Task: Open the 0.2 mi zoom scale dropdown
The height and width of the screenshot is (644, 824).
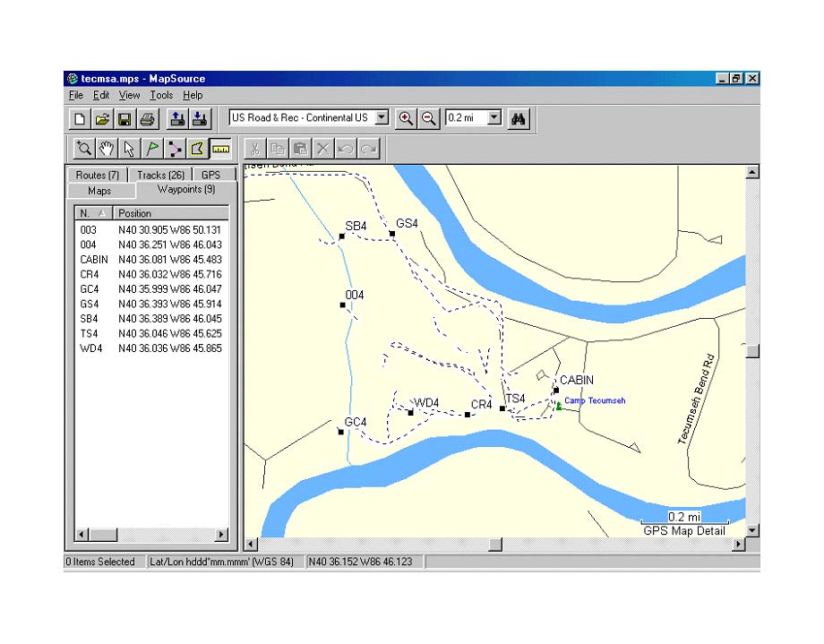Action: [x=494, y=117]
